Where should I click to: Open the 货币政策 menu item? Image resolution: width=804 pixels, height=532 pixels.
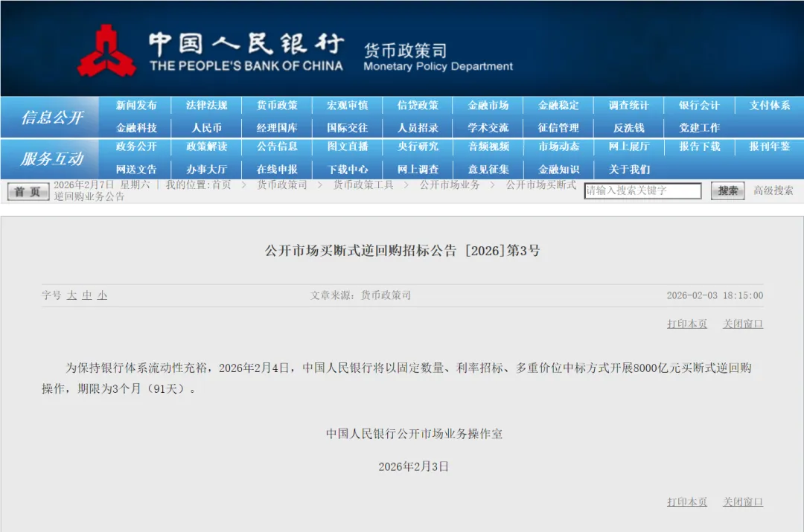(277, 106)
